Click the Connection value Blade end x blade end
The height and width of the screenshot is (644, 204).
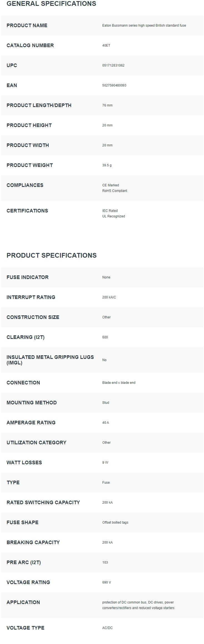tap(119, 383)
